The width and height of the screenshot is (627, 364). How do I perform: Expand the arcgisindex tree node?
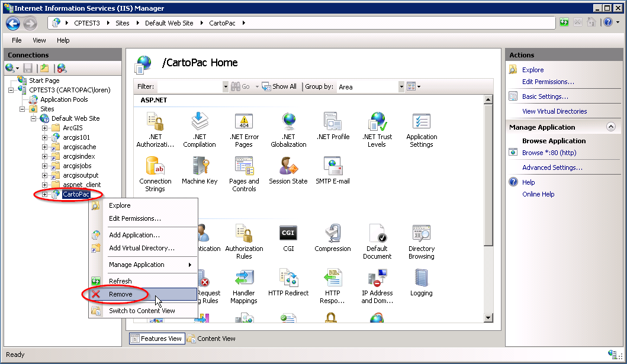45,157
